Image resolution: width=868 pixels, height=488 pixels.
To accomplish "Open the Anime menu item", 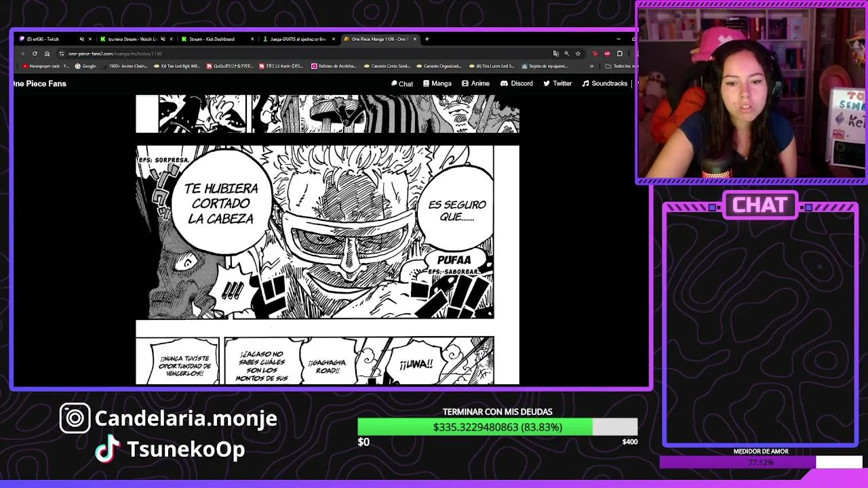I will coord(475,83).
